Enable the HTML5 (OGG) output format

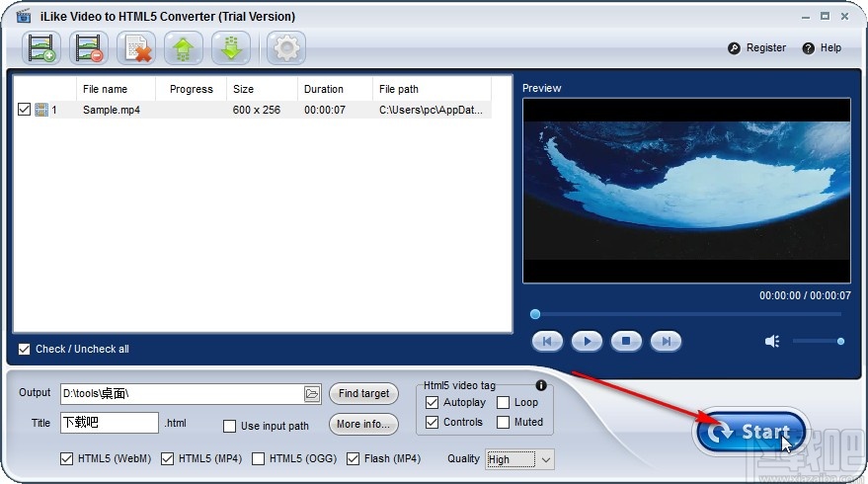258,458
